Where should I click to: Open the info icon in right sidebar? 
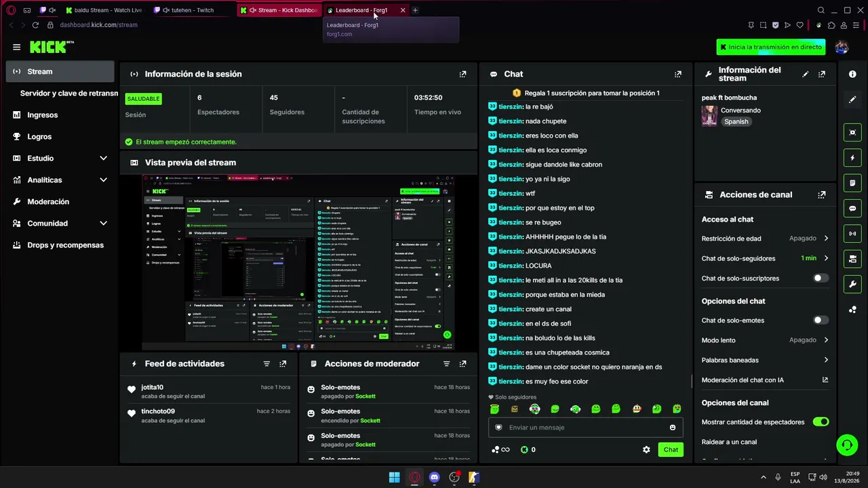pos(852,74)
